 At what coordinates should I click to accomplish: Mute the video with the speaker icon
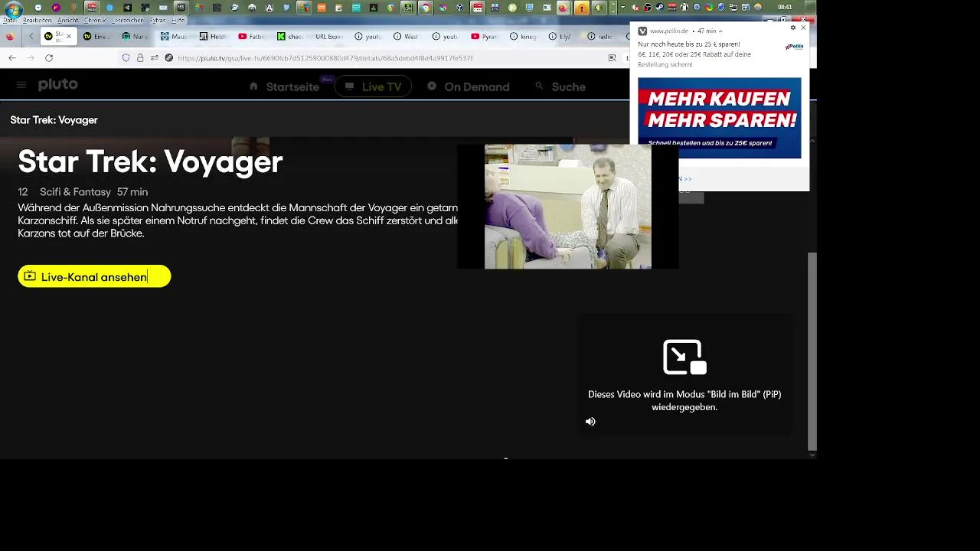590,422
